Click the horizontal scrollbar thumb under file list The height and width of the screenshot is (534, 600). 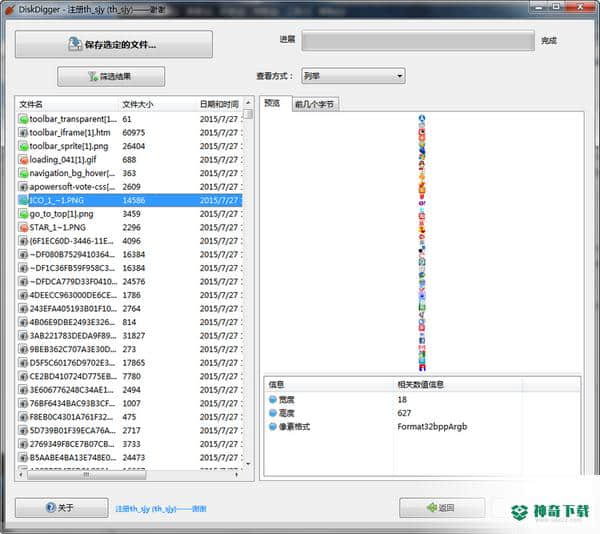tap(87, 475)
